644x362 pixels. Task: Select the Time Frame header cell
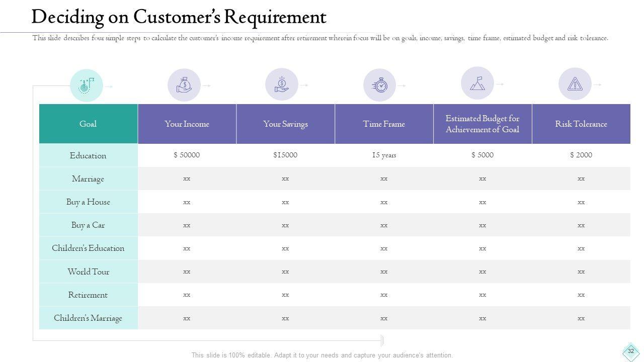(x=384, y=124)
